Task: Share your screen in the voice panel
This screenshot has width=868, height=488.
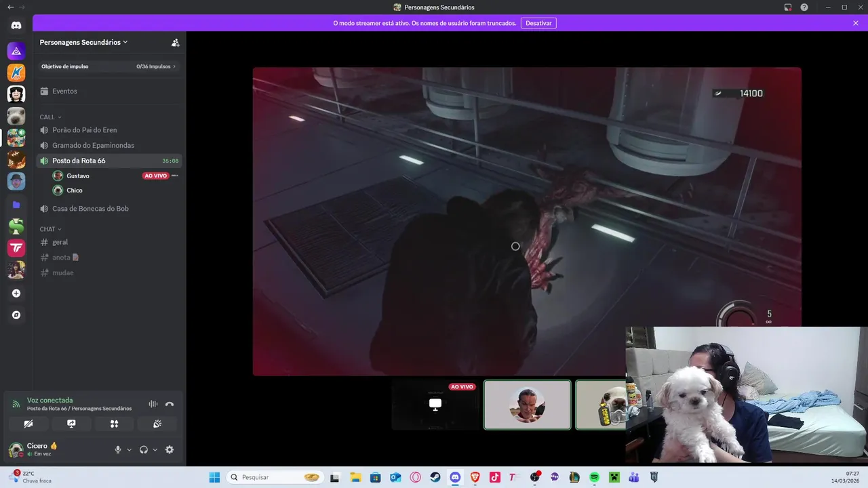Action: click(71, 424)
